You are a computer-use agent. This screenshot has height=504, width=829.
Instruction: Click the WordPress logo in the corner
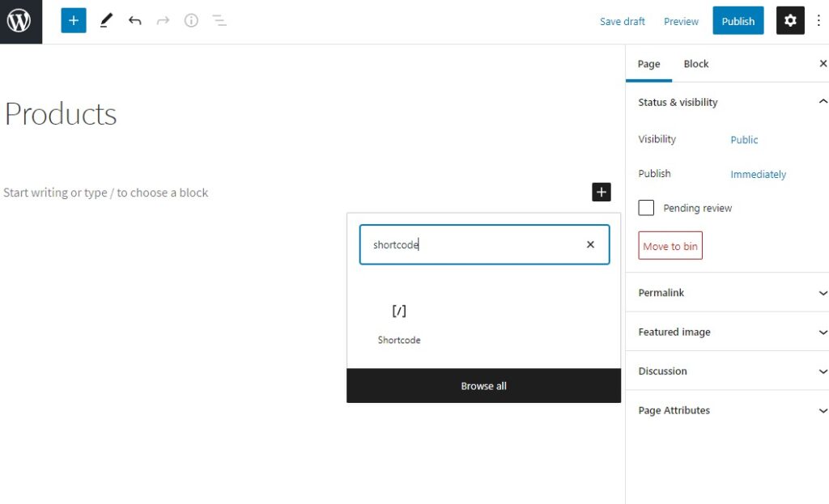(x=19, y=20)
